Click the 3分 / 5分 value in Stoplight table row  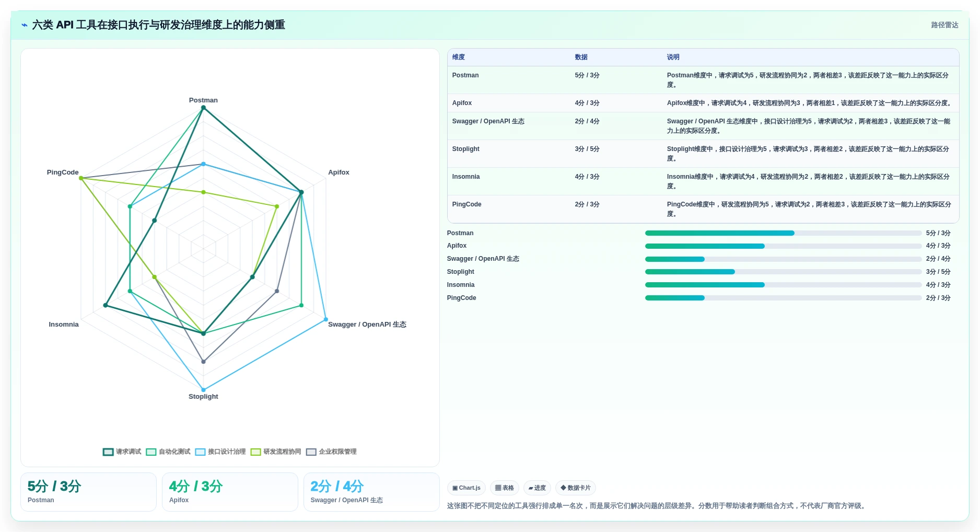pyautogui.click(x=587, y=149)
